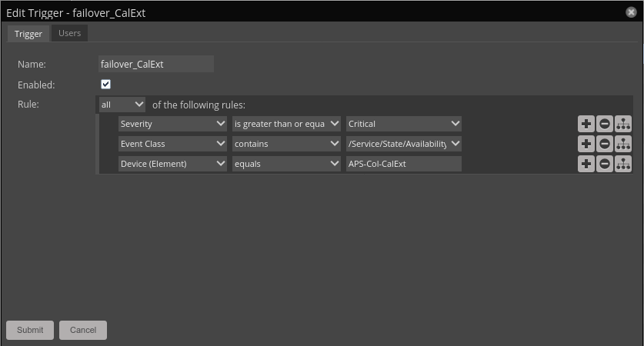Image resolution: width=644 pixels, height=346 pixels.
Task: Click the Name field containing failover_CalExt
Action: point(155,65)
